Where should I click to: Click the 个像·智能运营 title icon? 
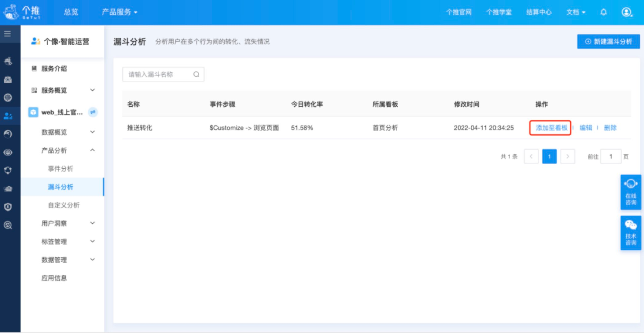[36, 41]
